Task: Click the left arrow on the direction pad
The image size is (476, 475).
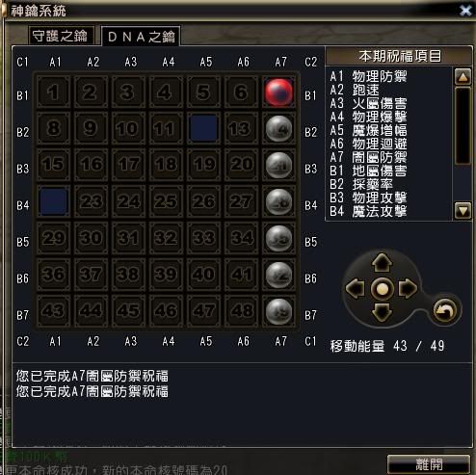Action: pyautogui.click(x=356, y=288)
